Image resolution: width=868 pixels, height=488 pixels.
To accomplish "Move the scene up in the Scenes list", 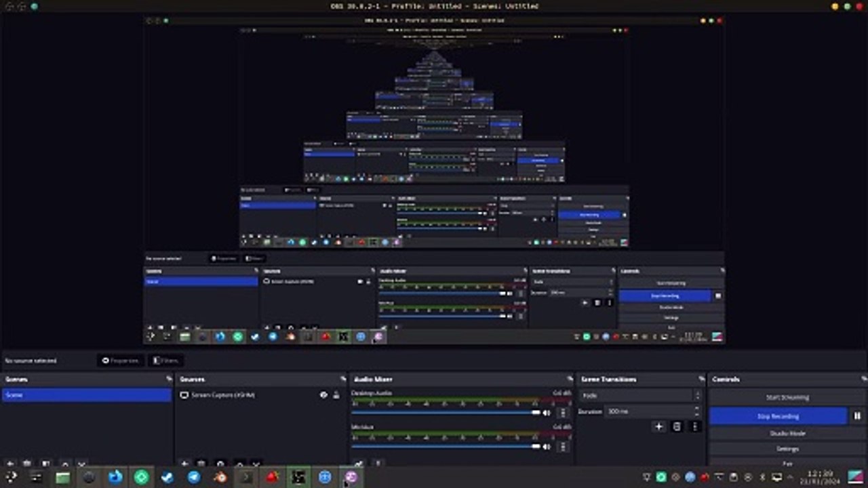I will point(64,464).
